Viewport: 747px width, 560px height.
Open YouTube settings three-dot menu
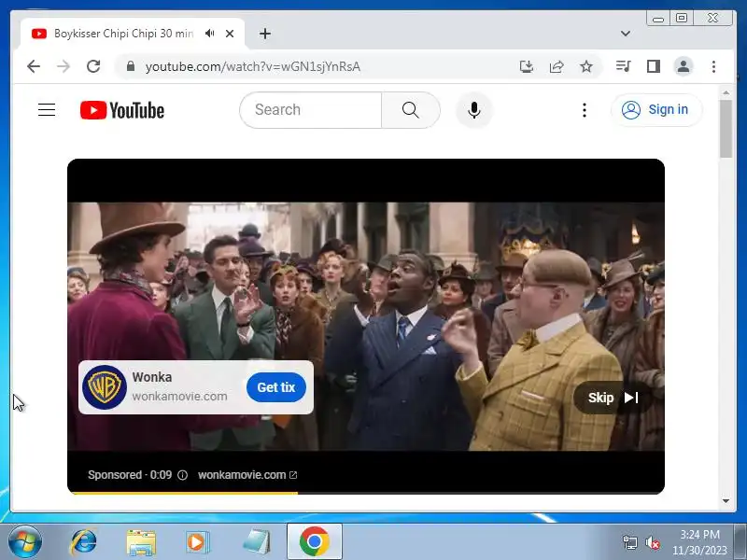[585, 110]
